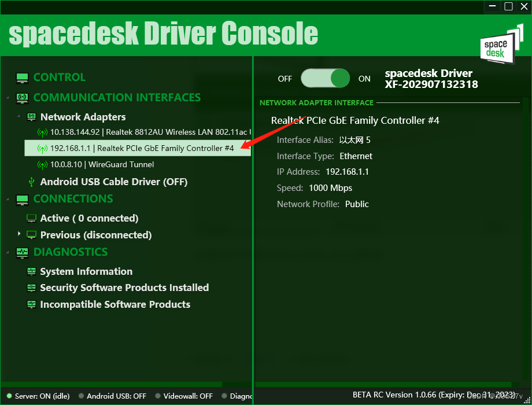Click Videowall: OFF status

188,396
